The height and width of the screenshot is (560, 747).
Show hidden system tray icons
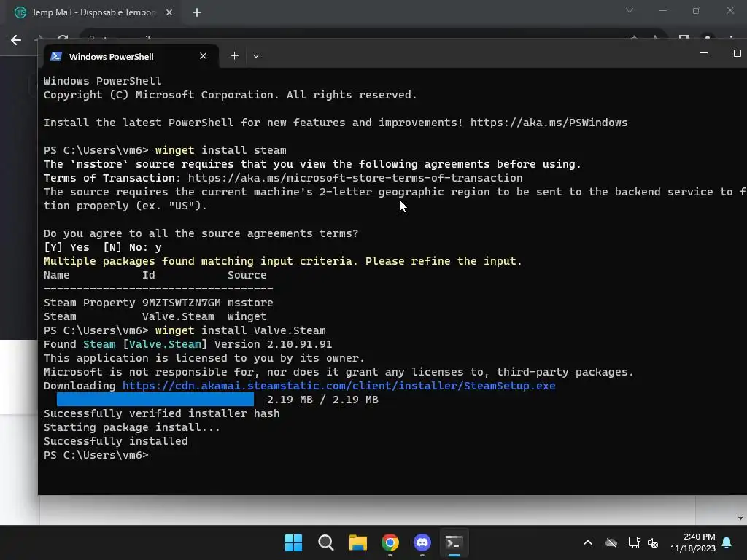[588, 542]
